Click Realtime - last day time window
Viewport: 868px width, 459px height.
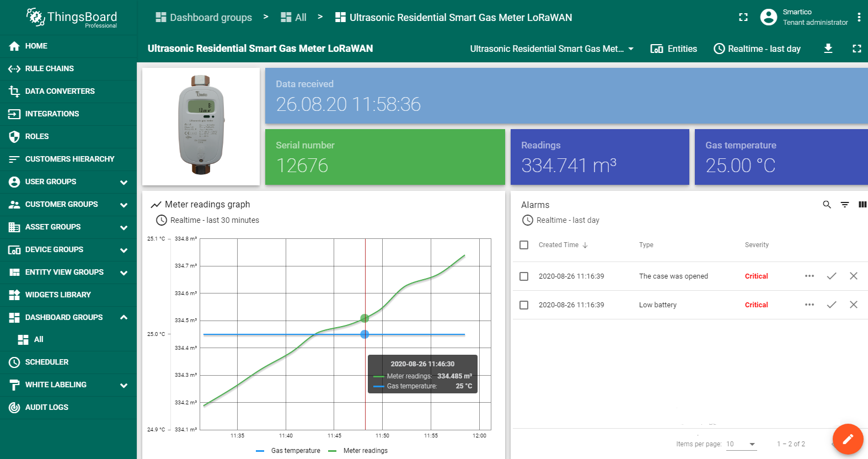pos(757,49)
